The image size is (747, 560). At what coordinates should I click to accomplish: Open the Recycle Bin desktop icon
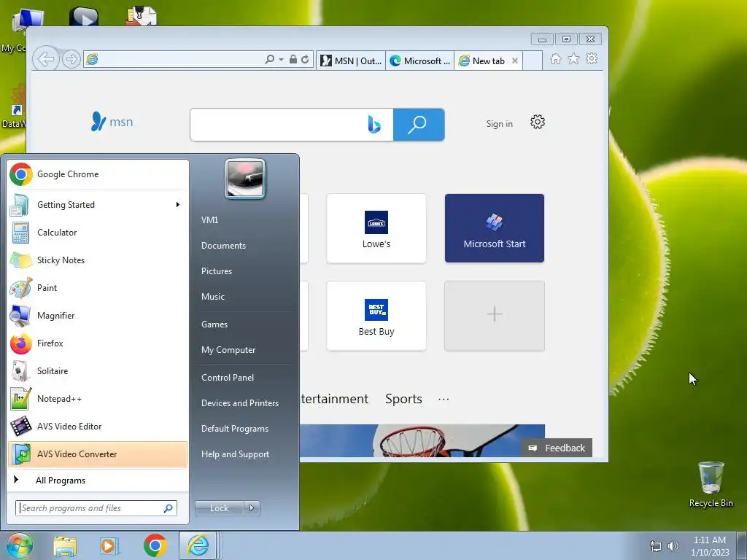(x=711, y=485)
